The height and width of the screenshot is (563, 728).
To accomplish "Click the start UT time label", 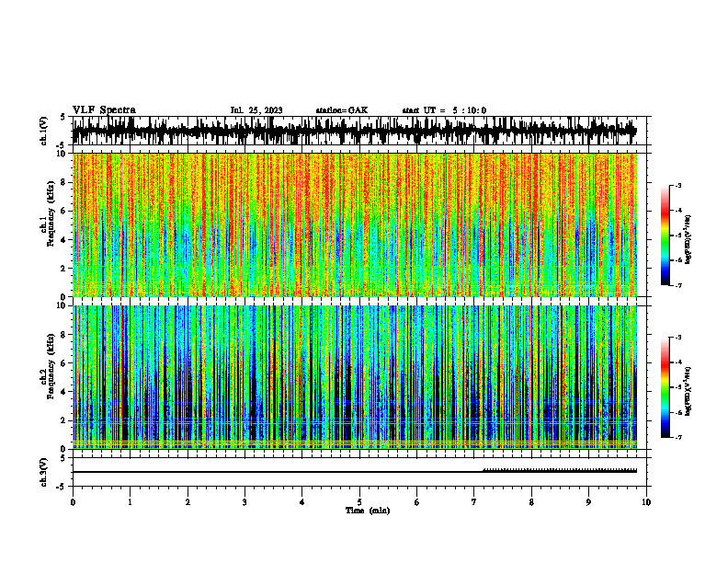I will 444,110.
